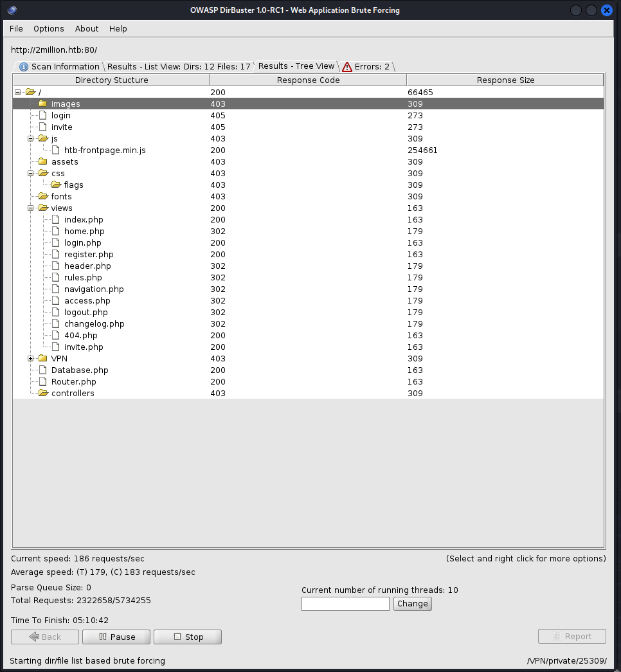The image size is (621, 672).
Task: Click the 404.php file icon
Action: tap(56, 335)
